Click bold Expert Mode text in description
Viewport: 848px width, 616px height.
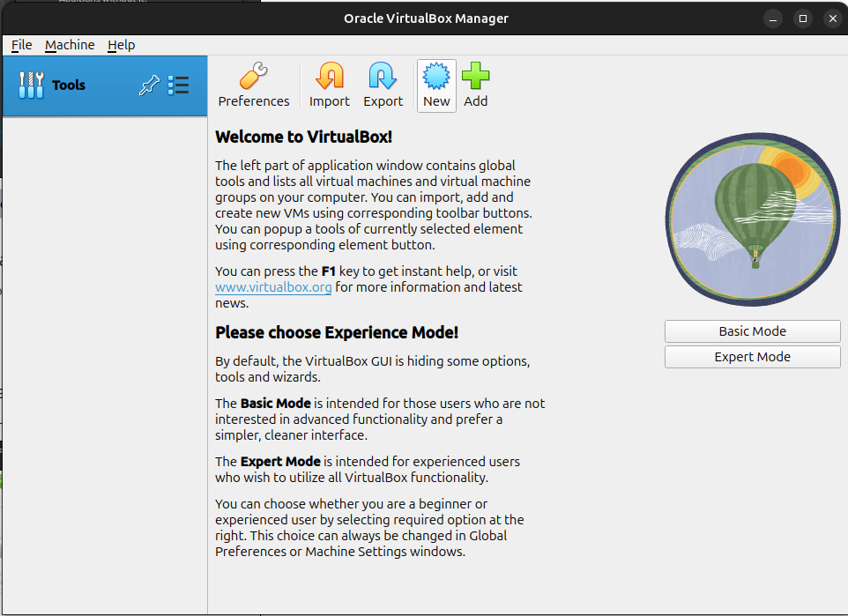pyautogui.click(x=280, y=461)
